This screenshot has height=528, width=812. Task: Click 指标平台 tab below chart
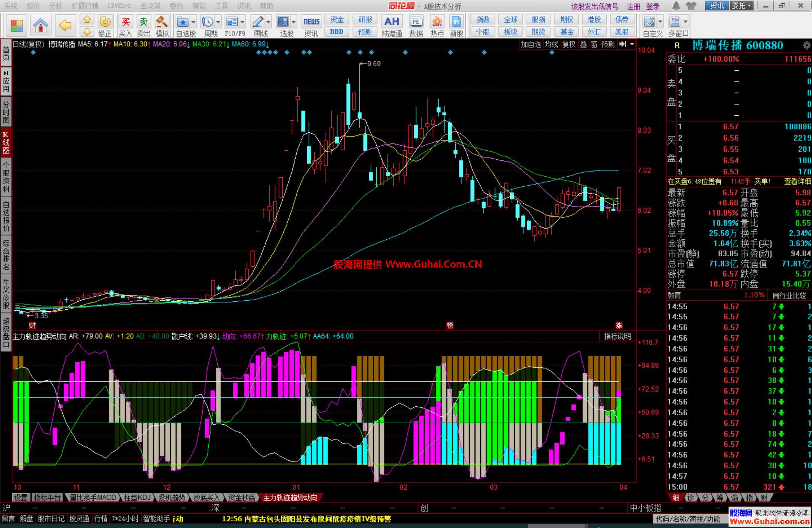47,498
